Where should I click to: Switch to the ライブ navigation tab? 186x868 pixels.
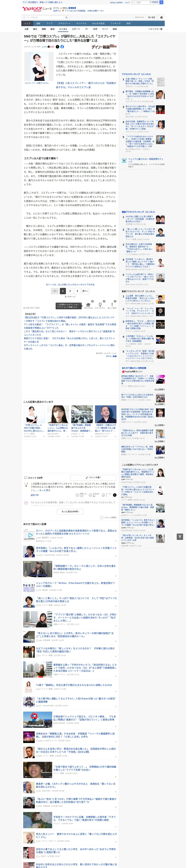coord(49,24)
